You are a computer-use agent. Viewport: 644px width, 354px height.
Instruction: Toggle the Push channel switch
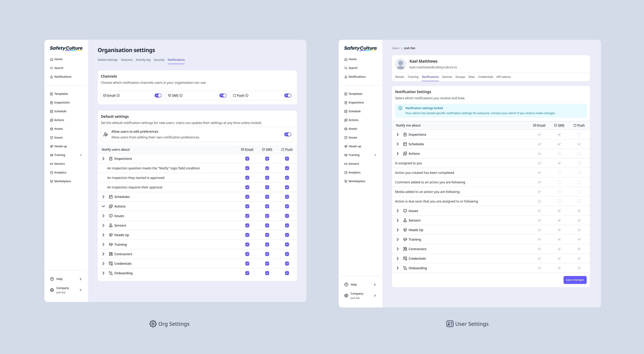pyautogui.click(x=288, y=96)
